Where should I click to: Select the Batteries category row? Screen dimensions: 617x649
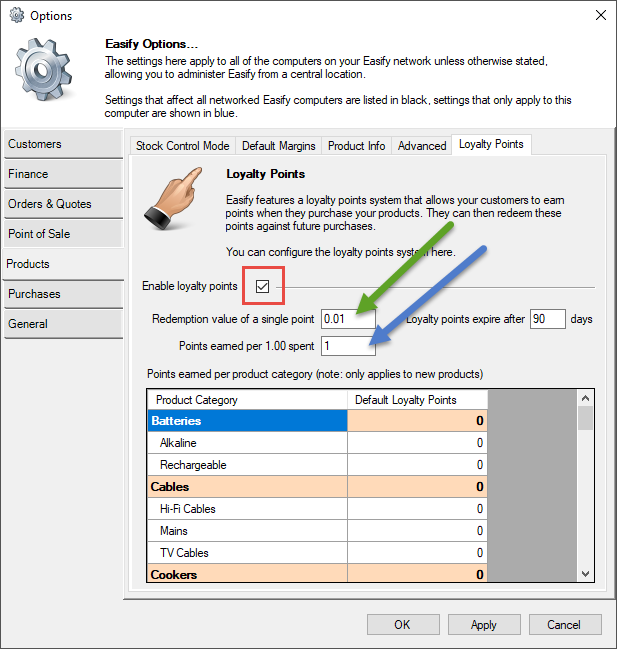pos(247,421)
